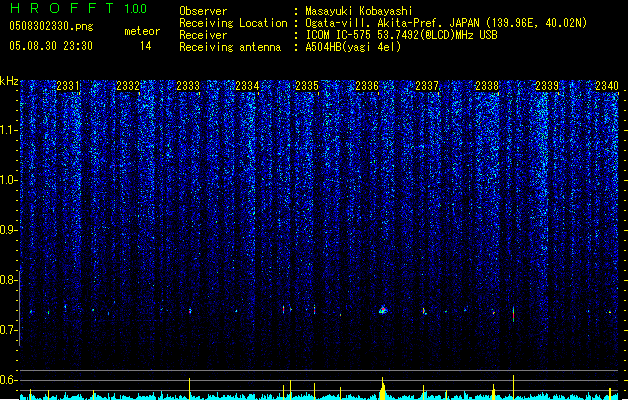The height and width of the screenshot is (400, 629).
Task: Click the date stamp 05.08.30 23:30
Action: click(x=51, y=46)
